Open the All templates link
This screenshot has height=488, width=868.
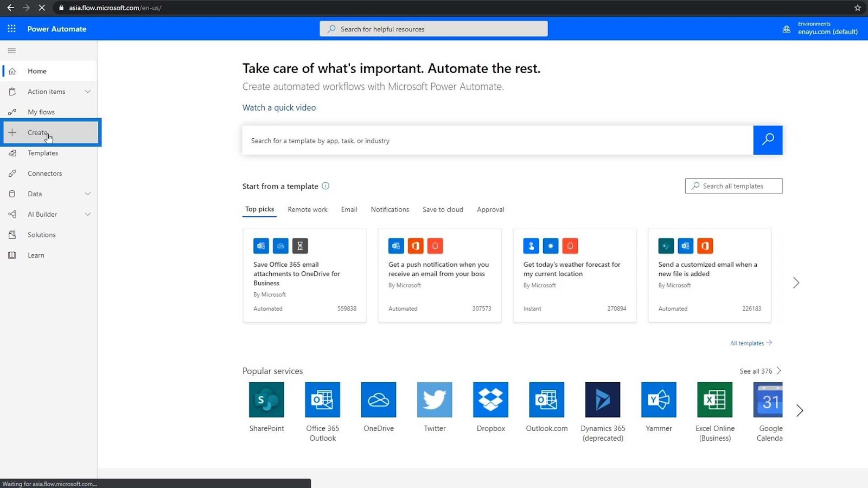click(x=751, y=343)
